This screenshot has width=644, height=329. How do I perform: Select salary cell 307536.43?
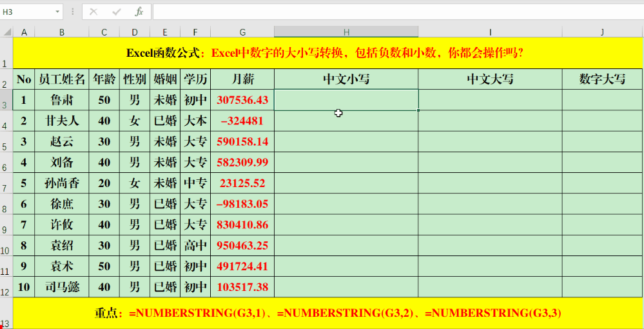[242, 100]
